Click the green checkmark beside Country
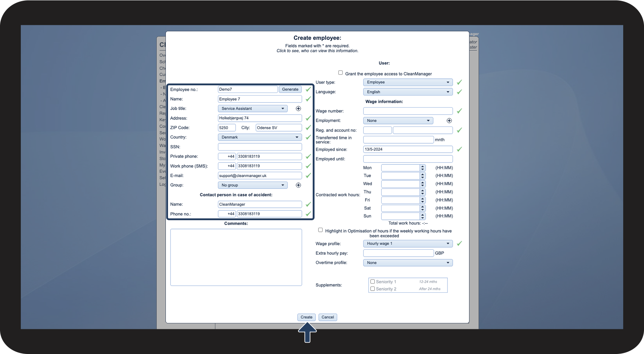Screen dimensions: 644x354 (308, 137)
